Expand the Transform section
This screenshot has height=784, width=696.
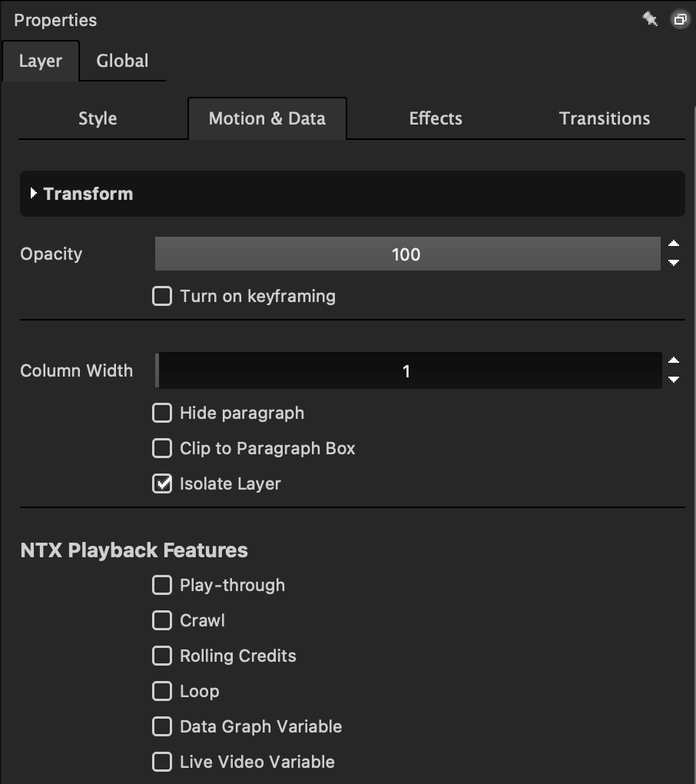(x=34, y=194)
